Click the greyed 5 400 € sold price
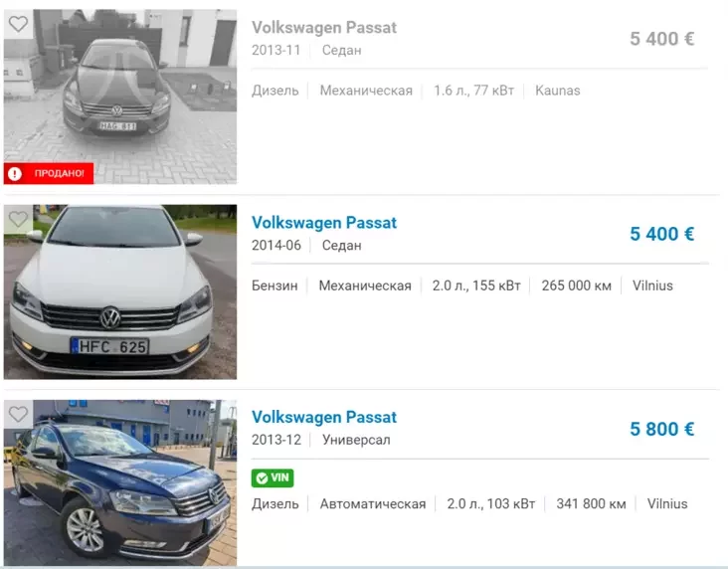The image size is (728, 569). click(x=662, y=39)
